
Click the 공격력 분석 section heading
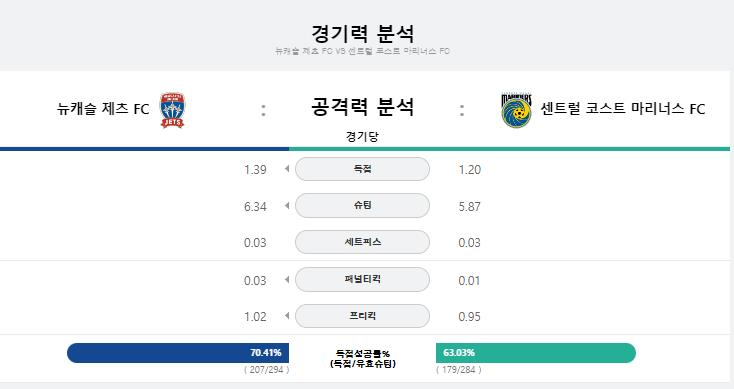[x=362, y=107]
